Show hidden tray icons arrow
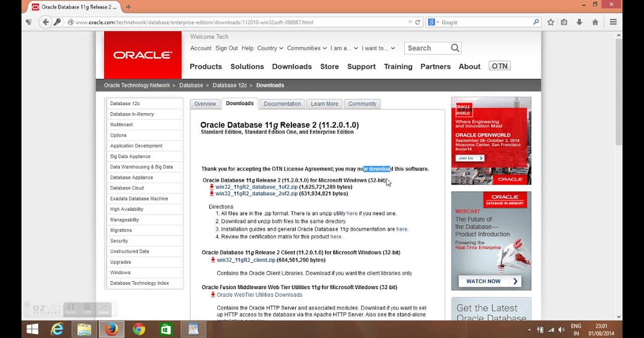The width and height of the screenshot is (644, 338). [x=529, y=329]
